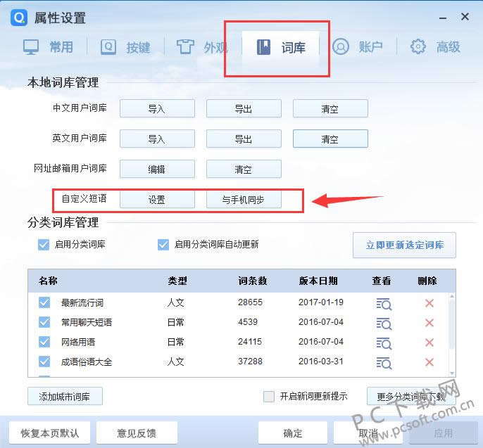Enable 开启新词更新提示 checkbox
The width and height of the screenshot is (483, 448).
pyautogui.click(x=268, y=396)
